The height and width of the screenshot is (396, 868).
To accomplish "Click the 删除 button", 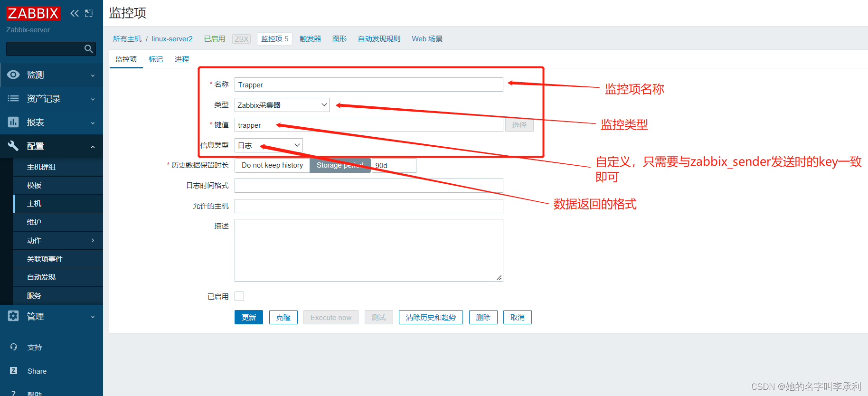I will [x=483, y=317].
